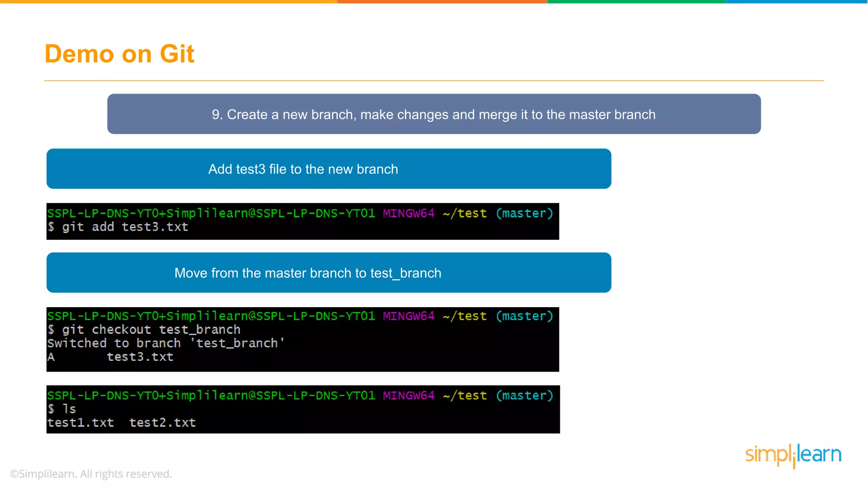Click the 'A test3.txt' status line
The width and height of the screenshot is (868, 488).
(x=110, y=357)
